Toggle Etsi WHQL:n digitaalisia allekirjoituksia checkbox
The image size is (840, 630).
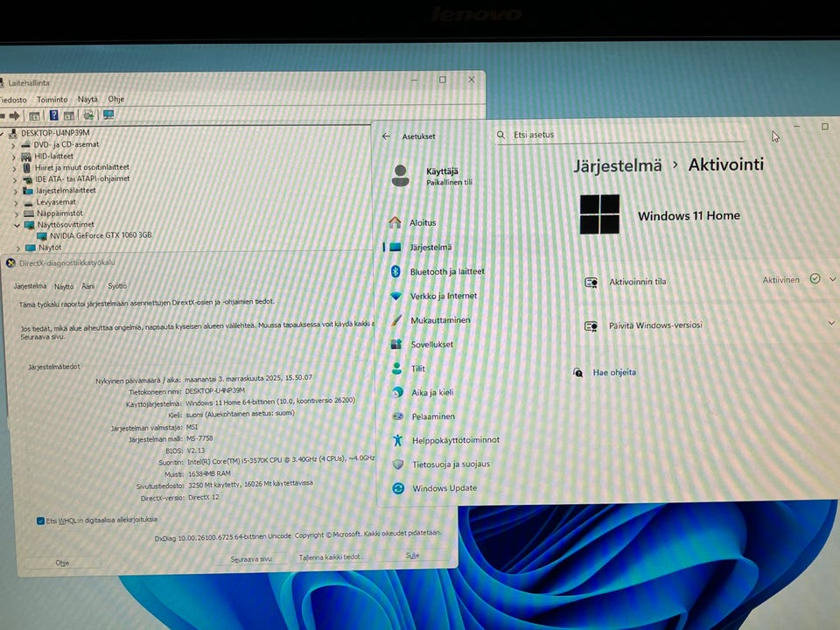point(40,521)
